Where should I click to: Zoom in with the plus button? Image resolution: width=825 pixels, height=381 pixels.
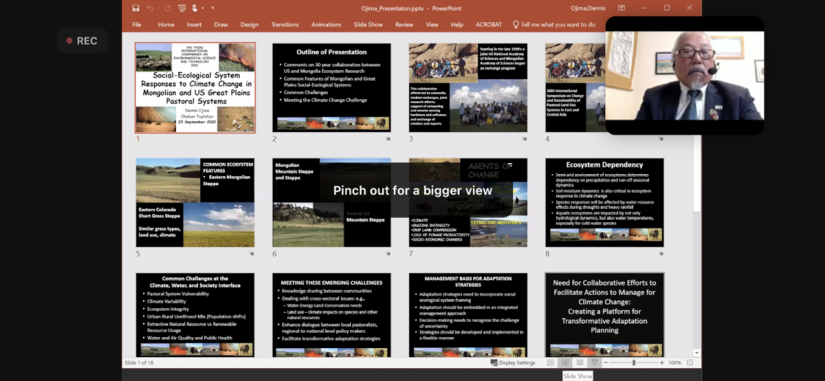(661, 363)
